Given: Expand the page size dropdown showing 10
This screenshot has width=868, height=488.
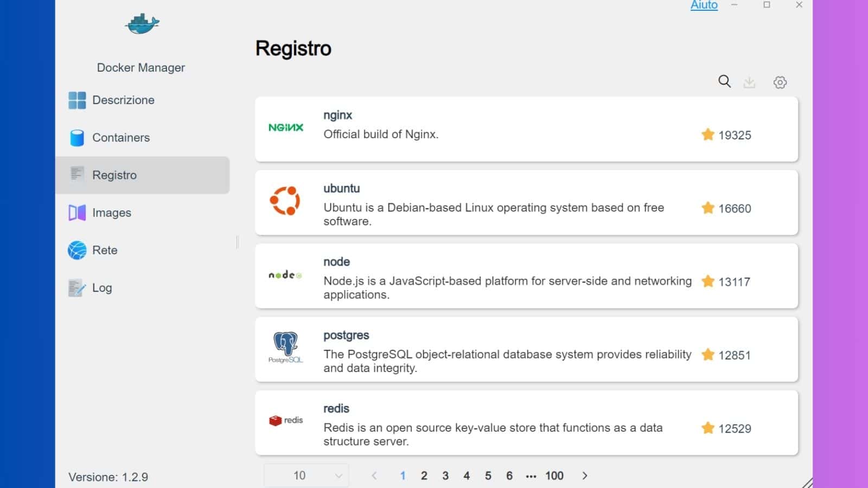Looking at the screenshot, I should [x=307, y=476].
